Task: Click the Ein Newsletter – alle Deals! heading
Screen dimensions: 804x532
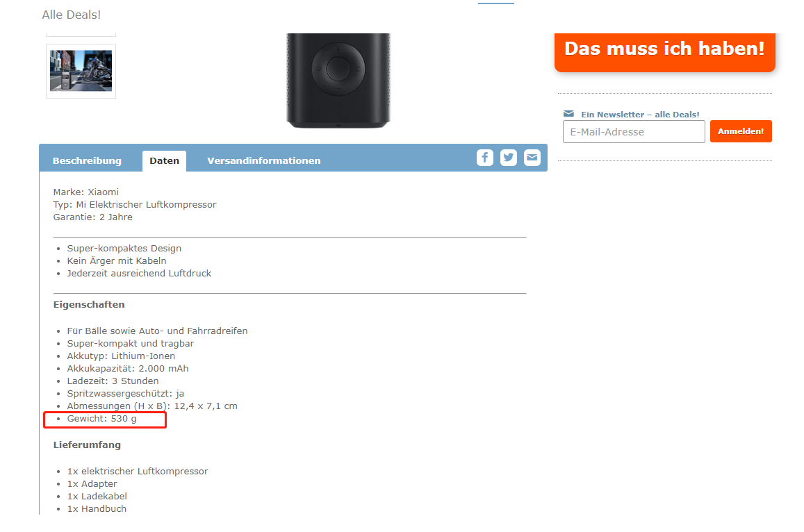Action: click(x=640, y=115)
